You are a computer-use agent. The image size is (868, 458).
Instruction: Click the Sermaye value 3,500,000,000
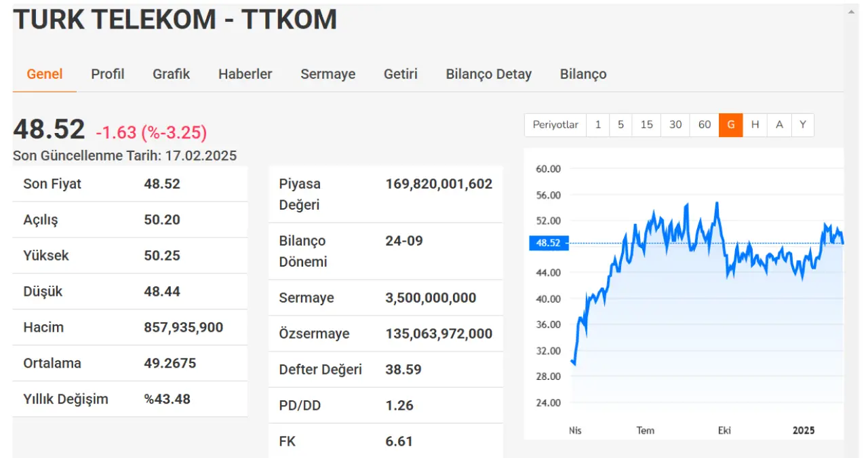(x=431, y=298)
